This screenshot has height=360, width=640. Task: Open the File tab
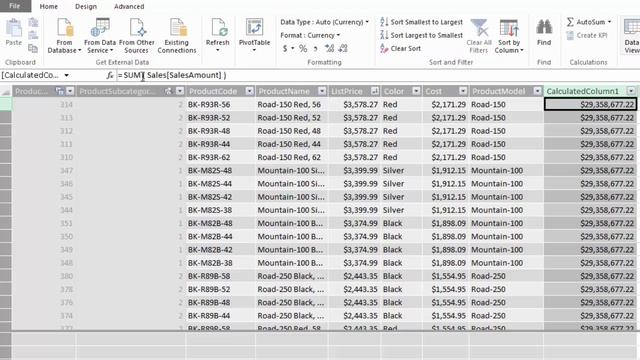coord(15,6)
